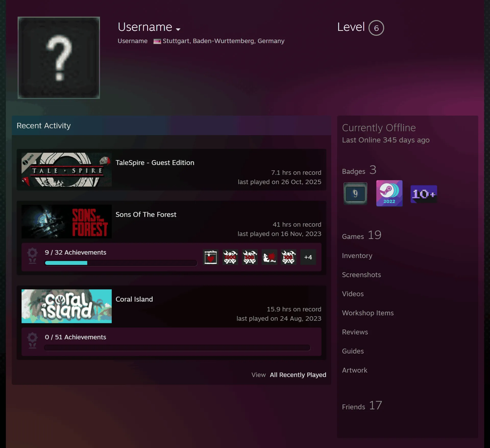
Task: Expand the +4 more achievements button
Action: click(308, 257)
